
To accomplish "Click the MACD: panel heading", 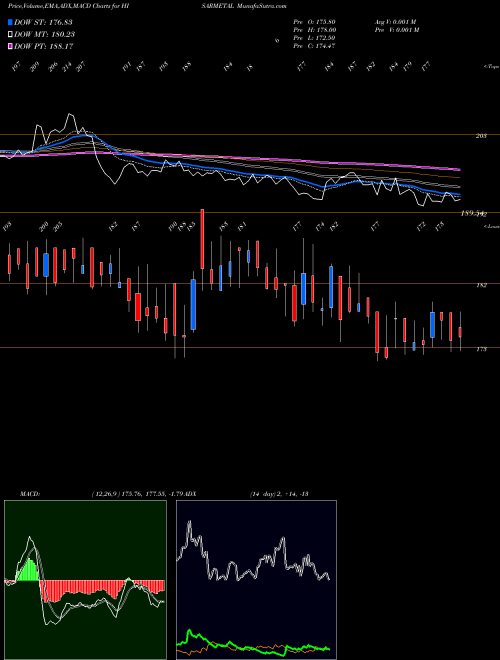I will [30, 494].
